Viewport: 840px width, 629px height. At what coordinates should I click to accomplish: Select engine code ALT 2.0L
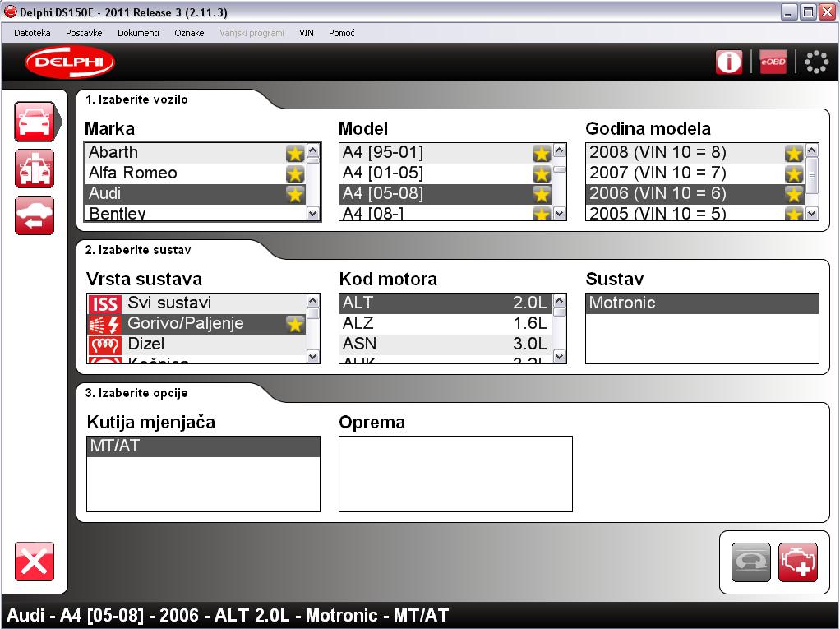445,303
